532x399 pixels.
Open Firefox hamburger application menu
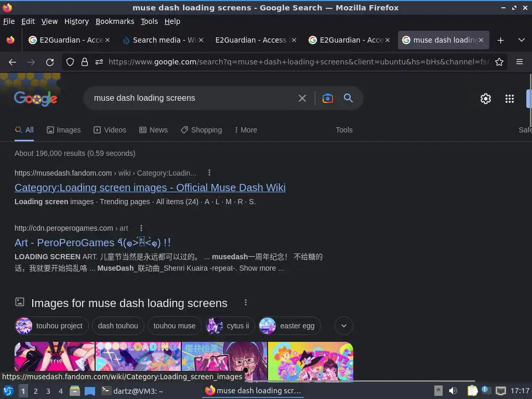[520, 62]
